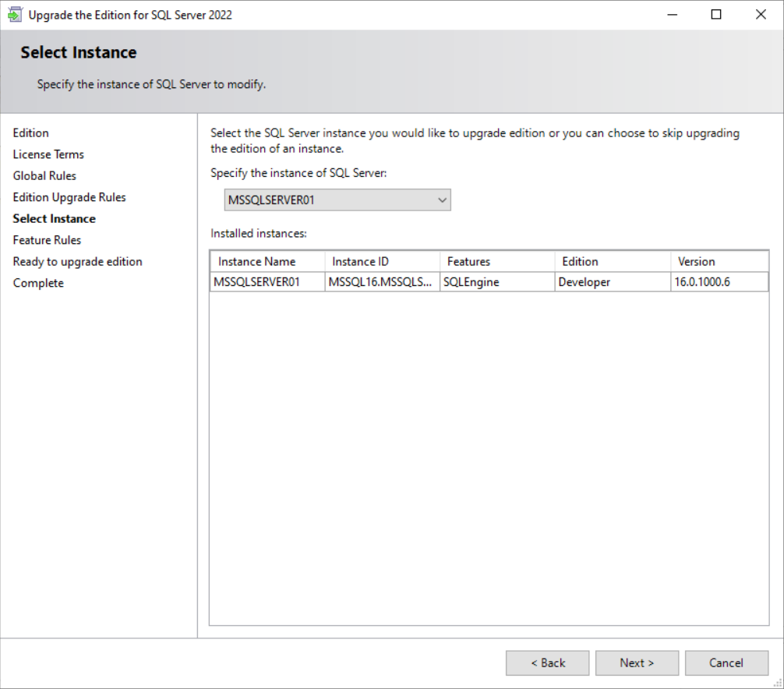Screen dimensions: 784x689
Task: Select the License Terms step
Action: (x=48, y=154)
